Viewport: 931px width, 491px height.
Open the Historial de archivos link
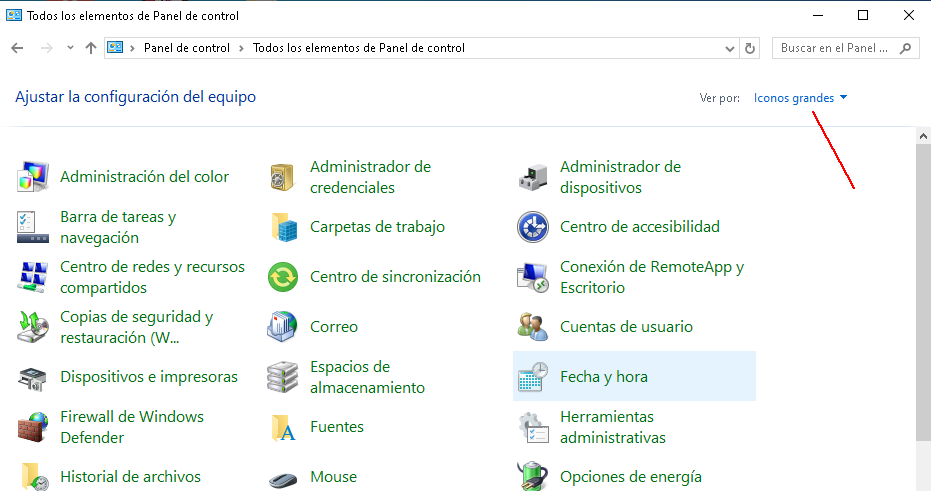[130, 477]
